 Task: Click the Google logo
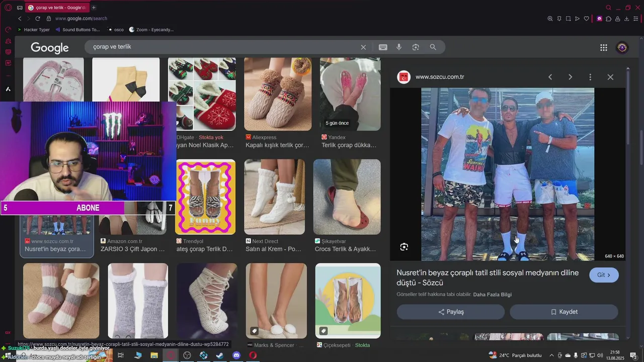49,47
